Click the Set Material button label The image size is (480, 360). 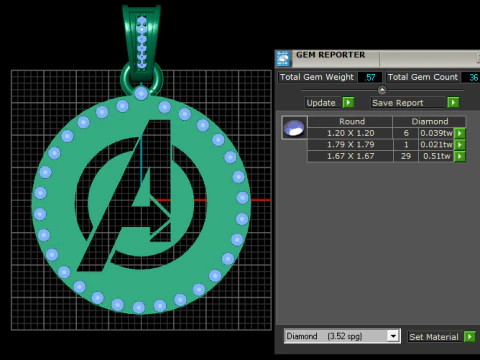pyautogui.click(x=434, y=337)
